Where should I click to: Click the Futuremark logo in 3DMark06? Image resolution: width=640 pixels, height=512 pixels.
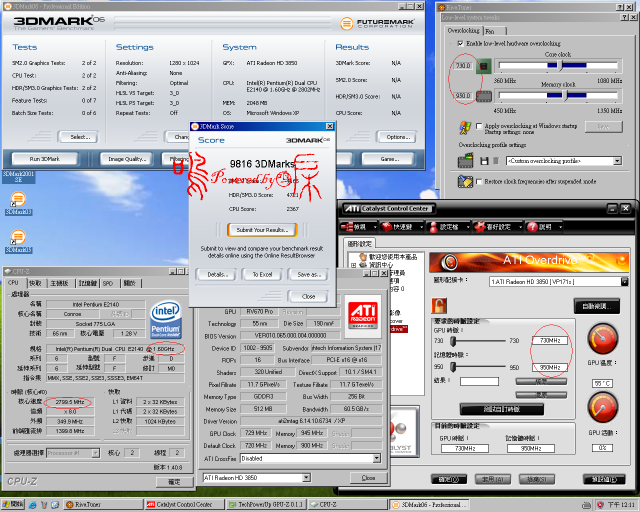click(x=376, y=23)
